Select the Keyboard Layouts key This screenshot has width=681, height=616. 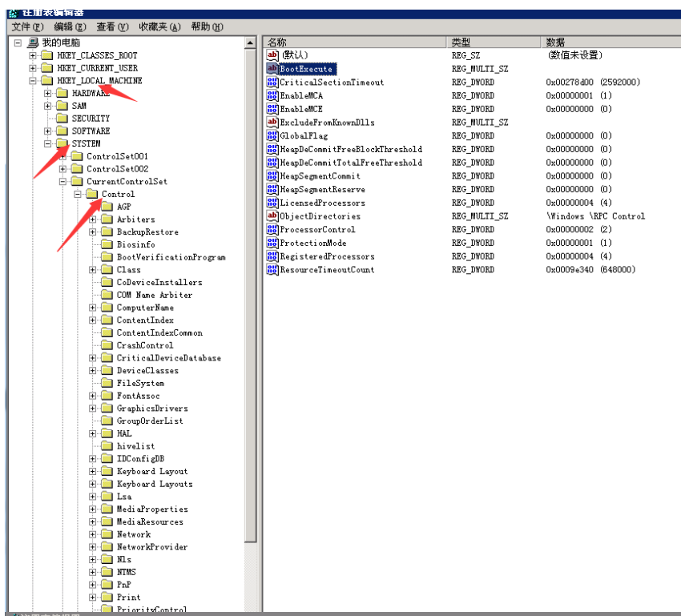[x=155, y=484]
